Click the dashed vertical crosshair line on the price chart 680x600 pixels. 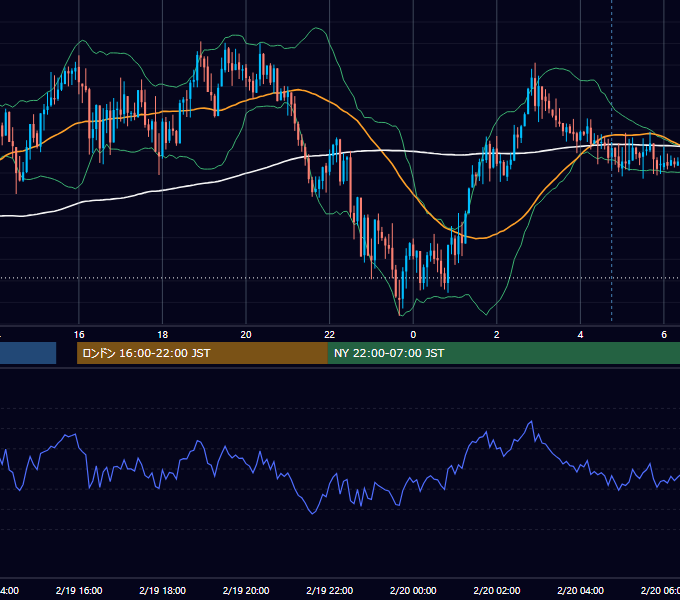(x=612, y=160)
